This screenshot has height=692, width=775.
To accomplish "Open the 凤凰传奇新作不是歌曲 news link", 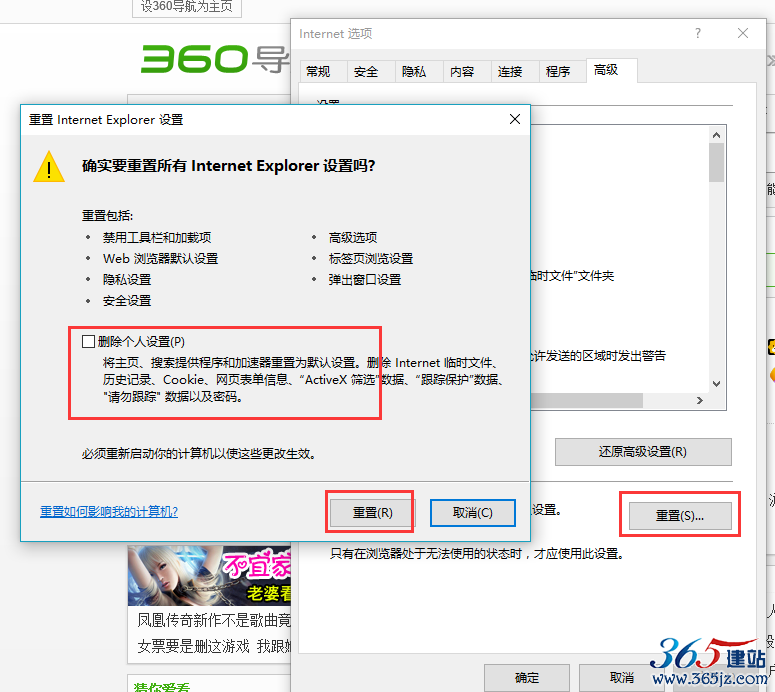I will click(x=214, y=620).
